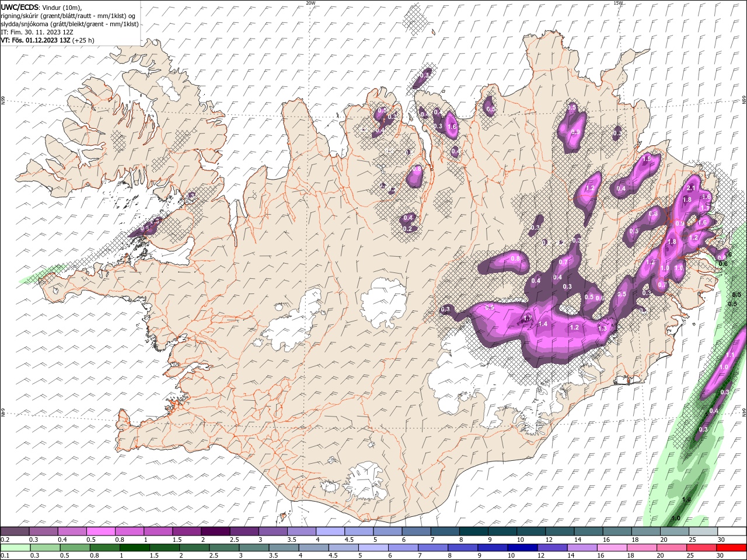Click the deep blue swatch labeled 10 in lower row
Viewport: 747px width, 560px height.
tap(522, 548)
